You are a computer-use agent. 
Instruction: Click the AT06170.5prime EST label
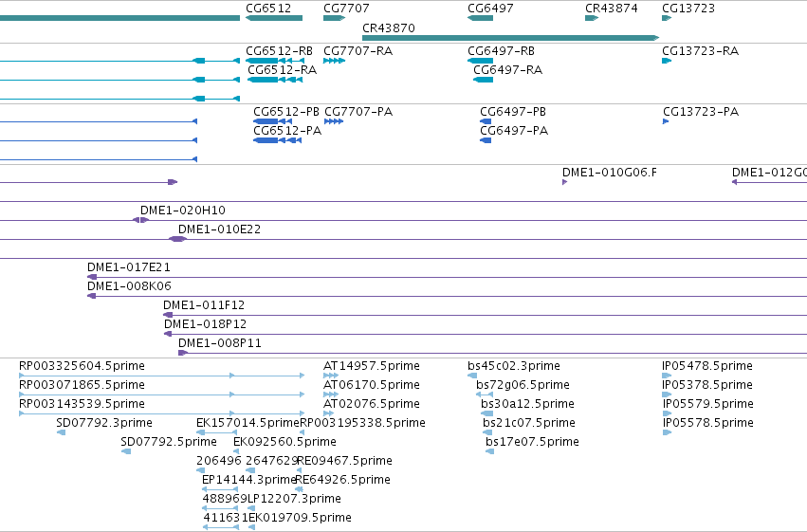pyautogui.click(x=371, y=385)
